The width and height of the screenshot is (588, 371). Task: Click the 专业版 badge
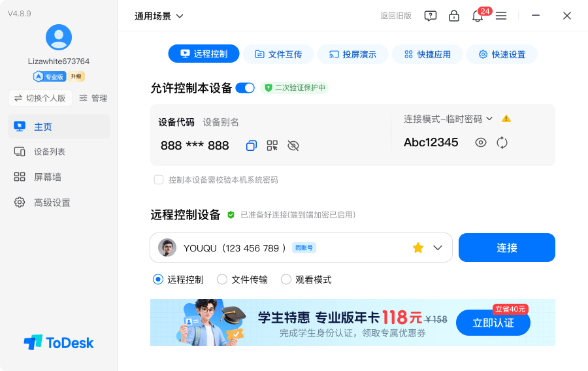[50, 76]
